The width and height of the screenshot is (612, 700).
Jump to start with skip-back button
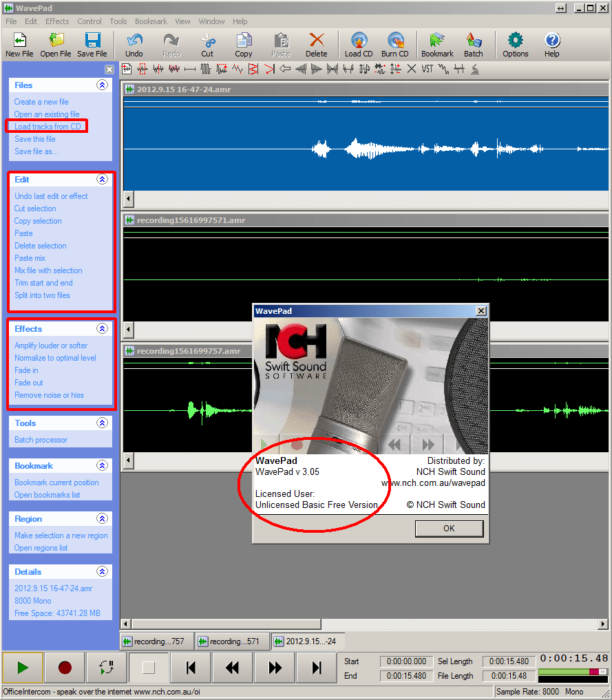(191, 668)
